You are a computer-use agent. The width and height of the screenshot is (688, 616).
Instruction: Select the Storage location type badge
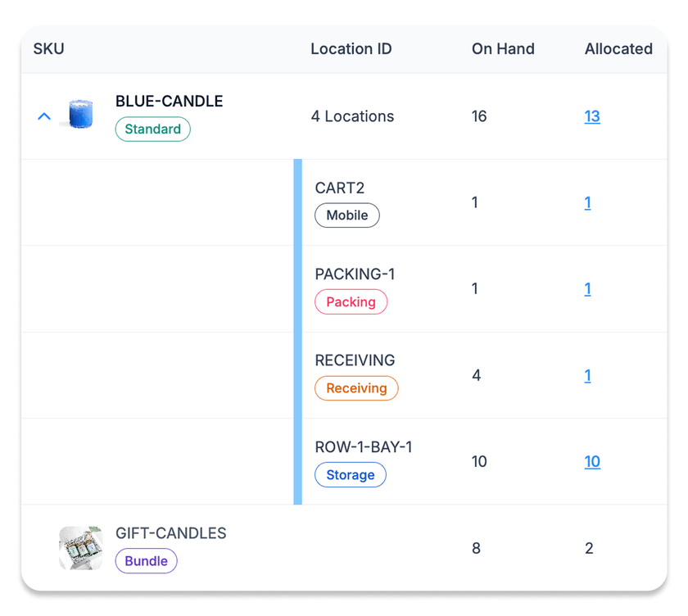350,475
